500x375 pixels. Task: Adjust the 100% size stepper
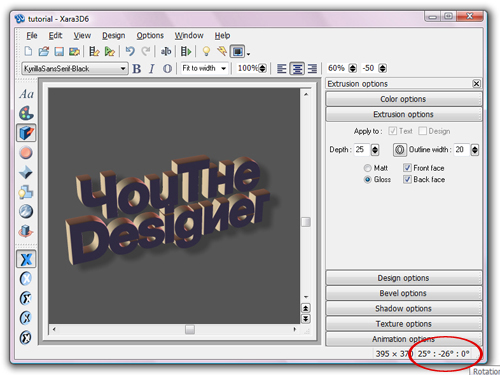tap(263, 68)
